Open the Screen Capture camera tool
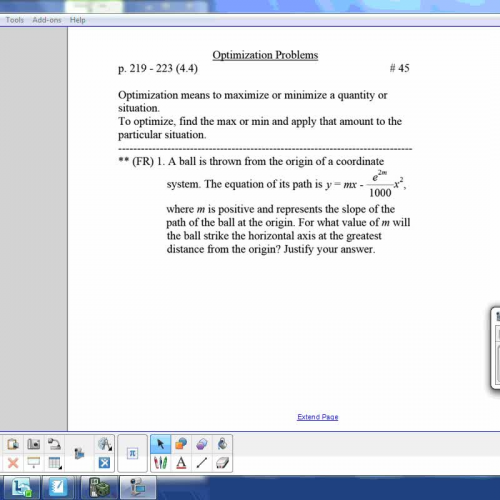Viewport: 500px width, 500px height. (x=33, y=444)
